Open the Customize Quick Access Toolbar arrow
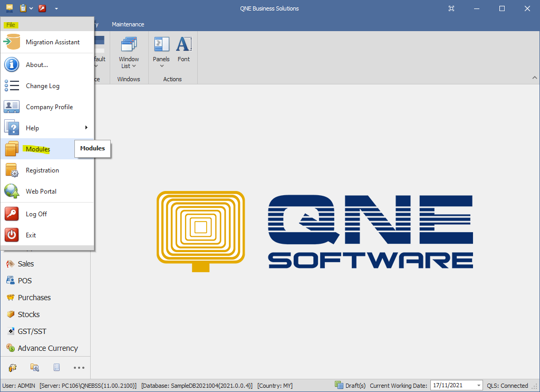 (56, 8)
